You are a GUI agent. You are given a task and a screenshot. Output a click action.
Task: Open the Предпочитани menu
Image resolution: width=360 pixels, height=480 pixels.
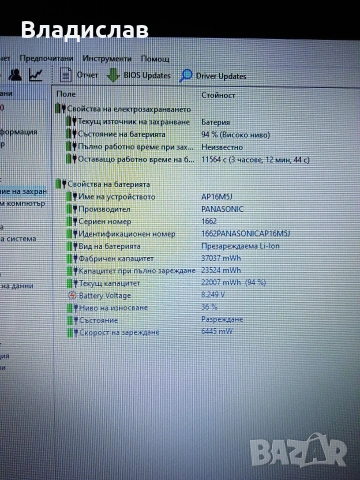click(46, 58)
